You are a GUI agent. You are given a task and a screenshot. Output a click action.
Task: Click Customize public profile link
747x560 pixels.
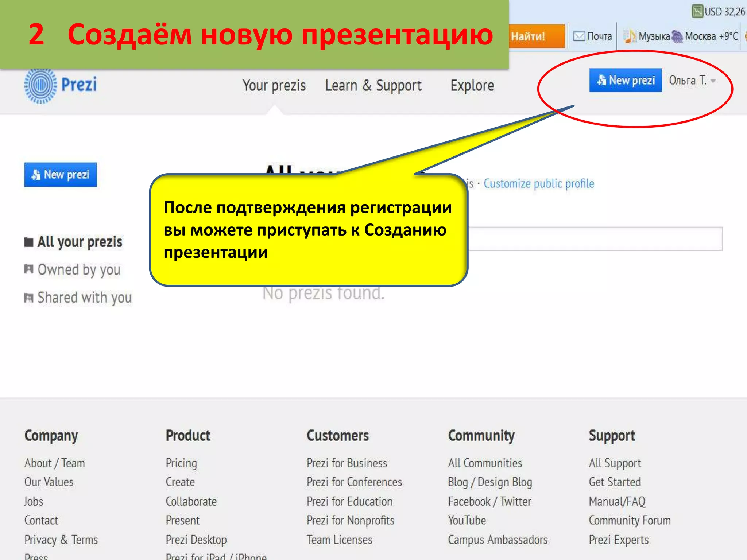pos(539,183)
